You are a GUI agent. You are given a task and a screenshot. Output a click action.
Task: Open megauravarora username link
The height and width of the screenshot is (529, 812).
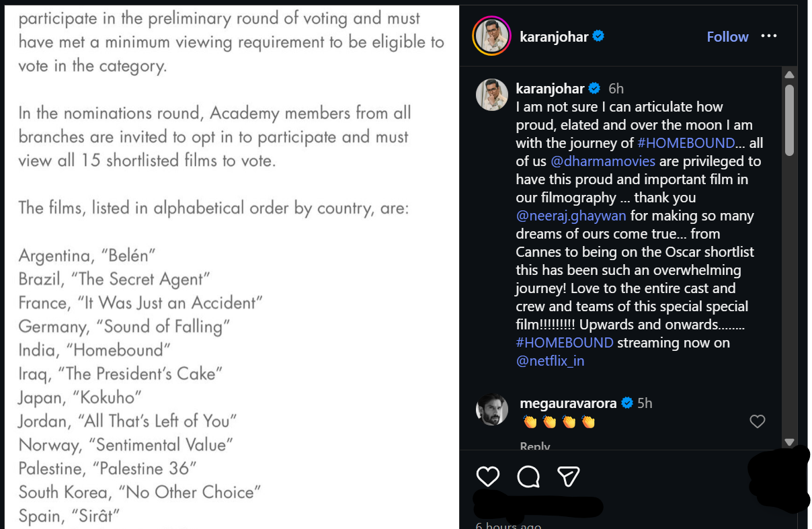click(569, 403)
